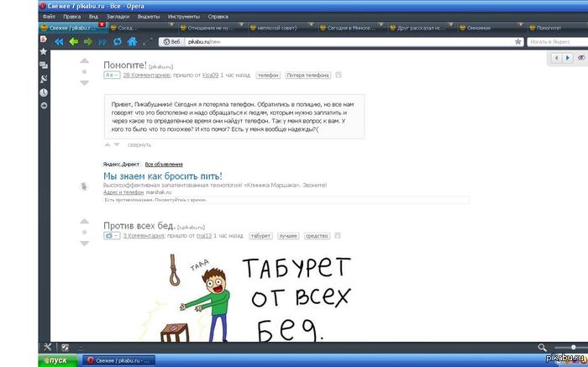Open the '28 Комментариев' link
Screen dimensions: 588x367
point(146,75)
